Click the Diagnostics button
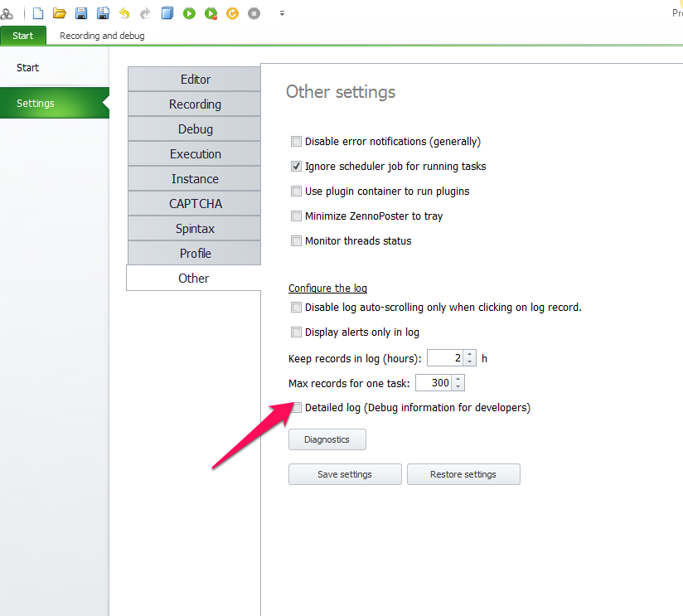Screen dimensions: 683x616 [327, 439]
